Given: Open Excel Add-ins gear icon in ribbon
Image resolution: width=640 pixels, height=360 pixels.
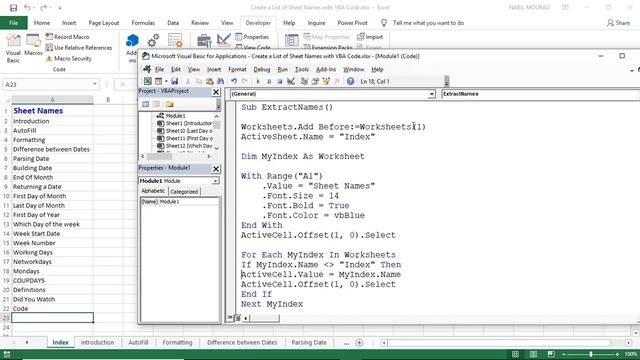Looking at the screenshot, I should click(153, 40).
